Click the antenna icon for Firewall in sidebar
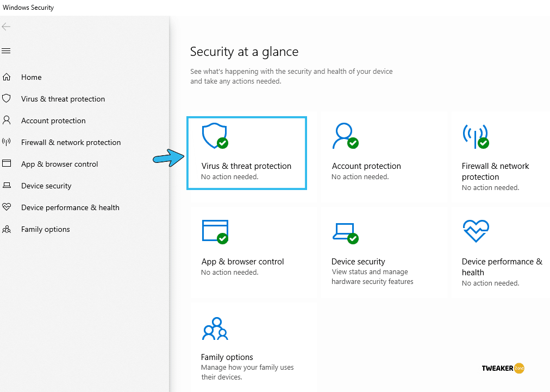 [x=7, y=142]
